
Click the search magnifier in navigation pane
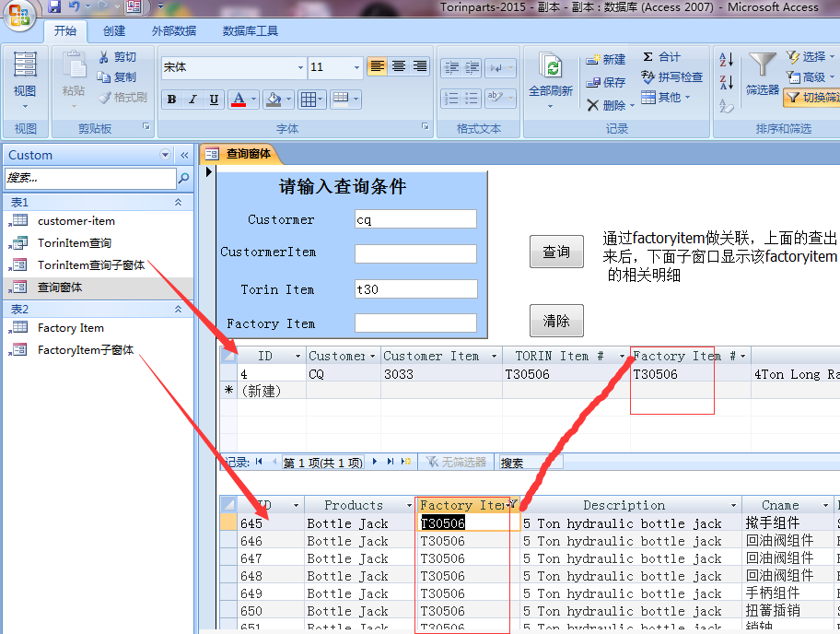(x=184, y=178)
